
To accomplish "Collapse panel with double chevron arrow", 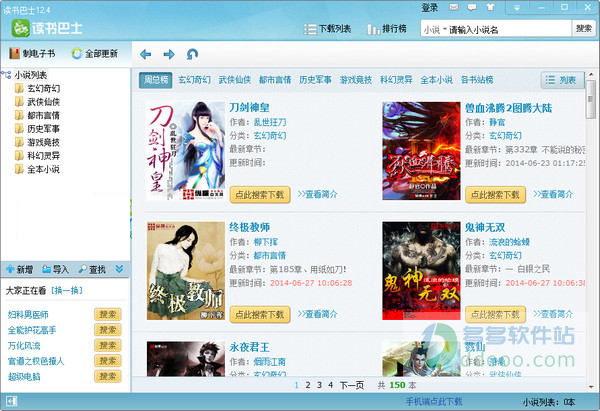I will (x=119, y=269).
